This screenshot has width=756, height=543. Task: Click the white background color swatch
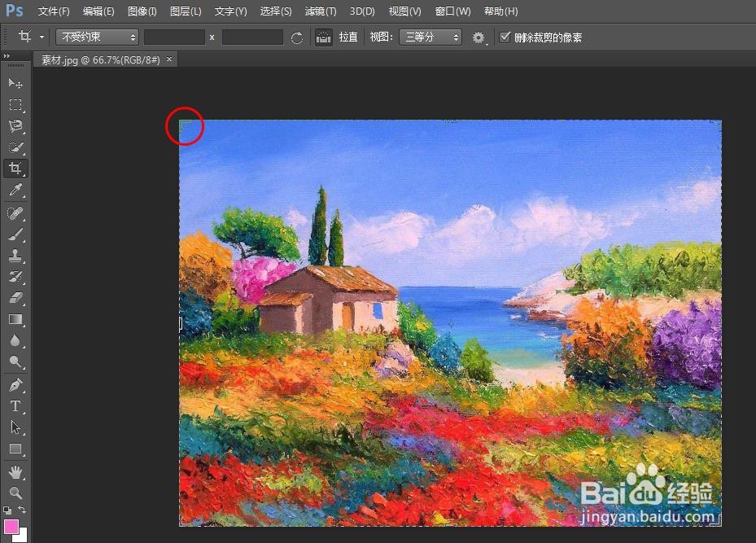pyautogui.click(x=22, y=536)
